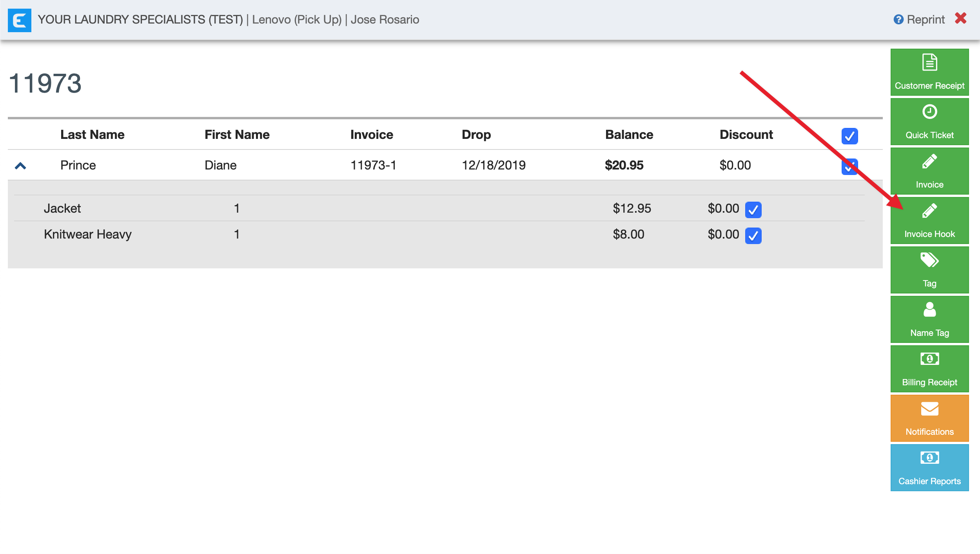980x554 pixels.
Task: Print the Name Tag
Action: (x=929, y=319)
